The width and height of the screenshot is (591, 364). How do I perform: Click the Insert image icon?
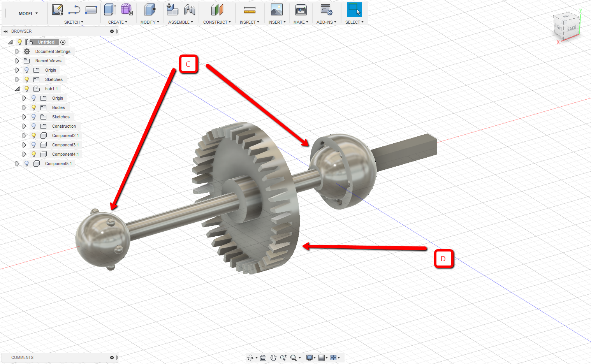[x=277, y=10]
